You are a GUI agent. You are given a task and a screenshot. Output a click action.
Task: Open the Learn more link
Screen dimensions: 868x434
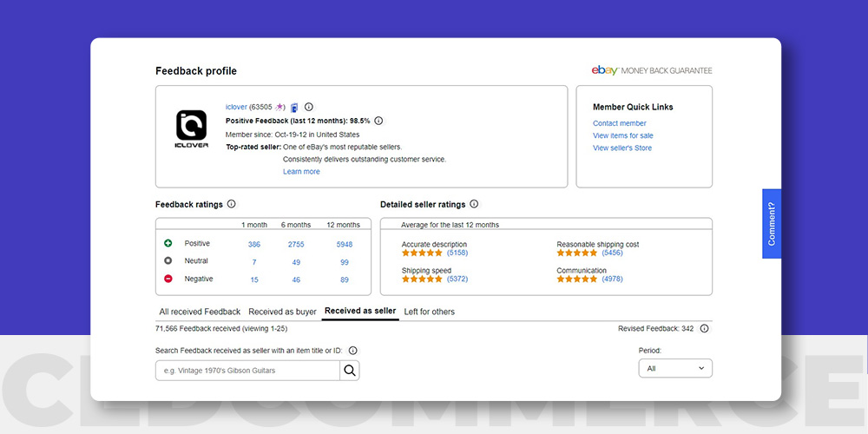pos(301,172)
